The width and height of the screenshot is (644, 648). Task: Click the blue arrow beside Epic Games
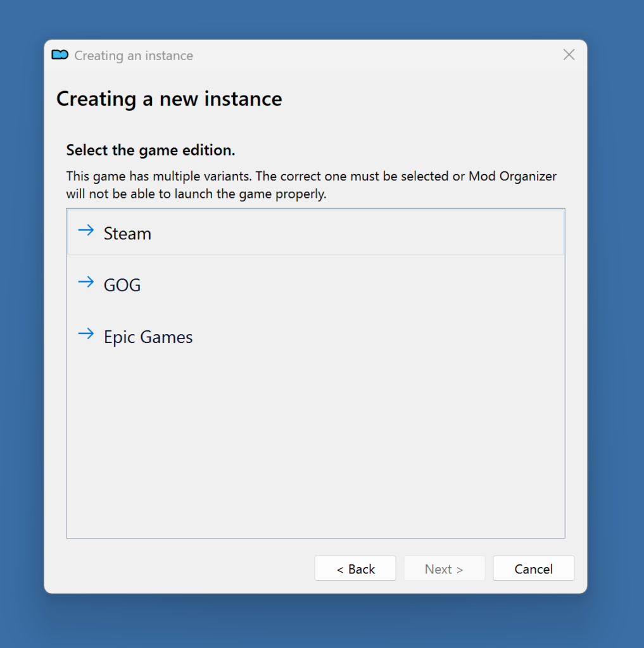click(85, 334)
